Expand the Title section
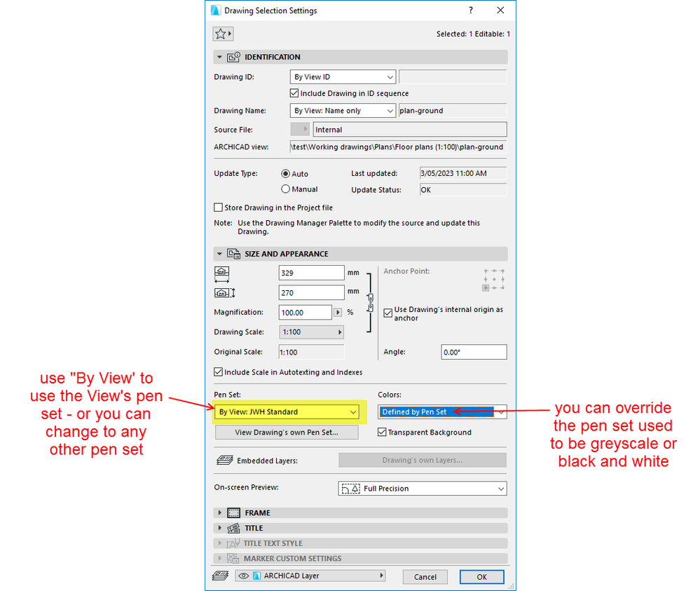The width and height of the screenshot is (700, 591). click(x=219, y=528)
